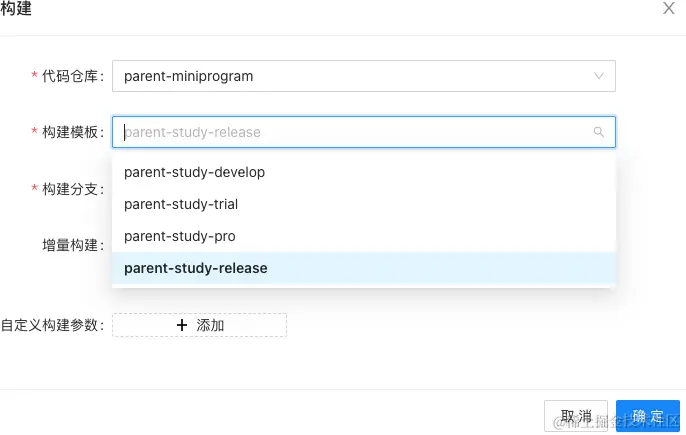
Task: Pick the parent-study-pro template
Action: (x=179, y=236)
